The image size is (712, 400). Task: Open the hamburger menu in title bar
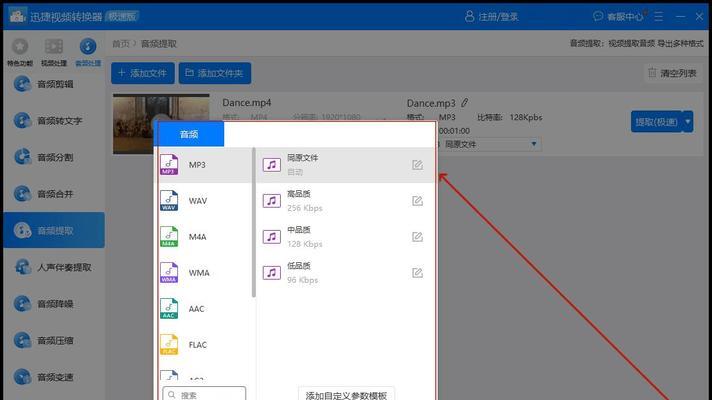[x=658, y=17]
